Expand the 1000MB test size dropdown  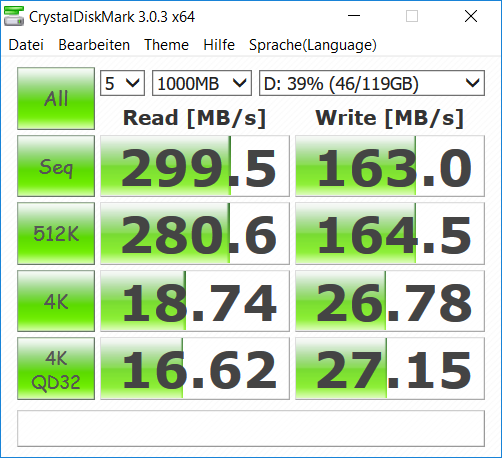point(202,83)
